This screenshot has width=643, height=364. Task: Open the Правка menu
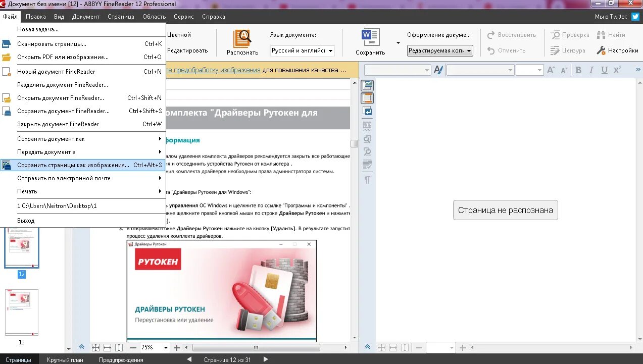pyautogui.click(x=36, y=17)
